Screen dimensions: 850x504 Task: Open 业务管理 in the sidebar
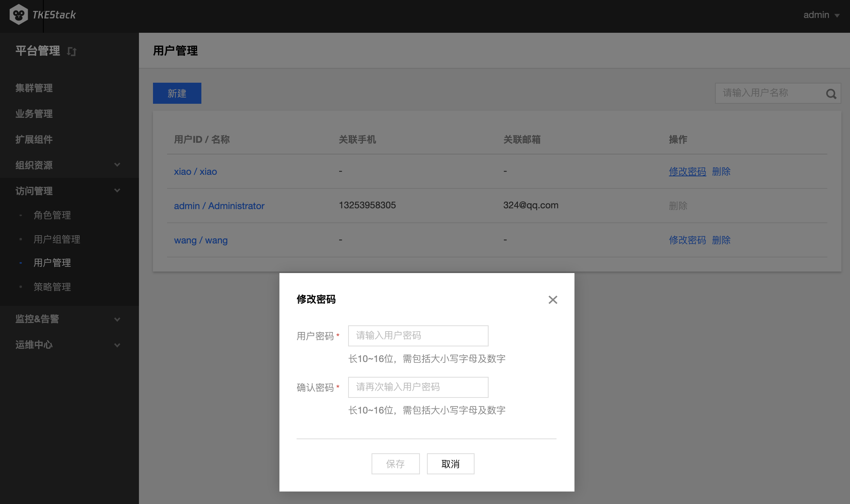point(34,114)
